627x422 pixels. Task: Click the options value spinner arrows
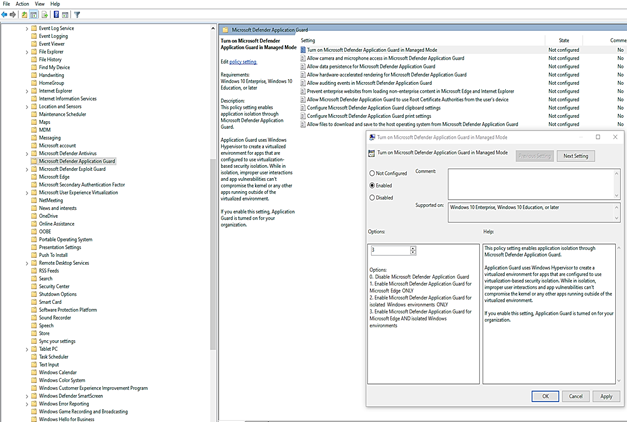coord(413,250)
